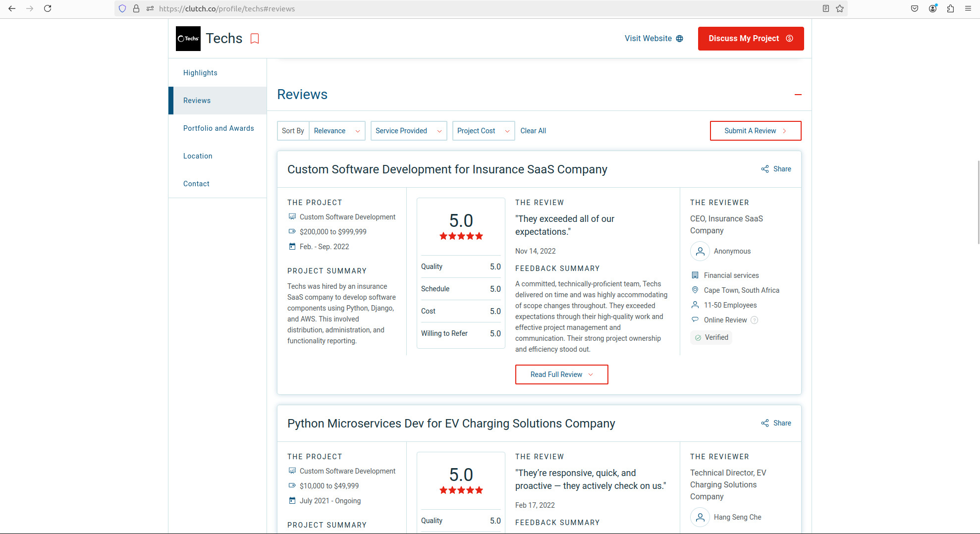Open the Project Cost filter dropdown
The height and width of the screenshot is (534, 980).
[483, 131]
